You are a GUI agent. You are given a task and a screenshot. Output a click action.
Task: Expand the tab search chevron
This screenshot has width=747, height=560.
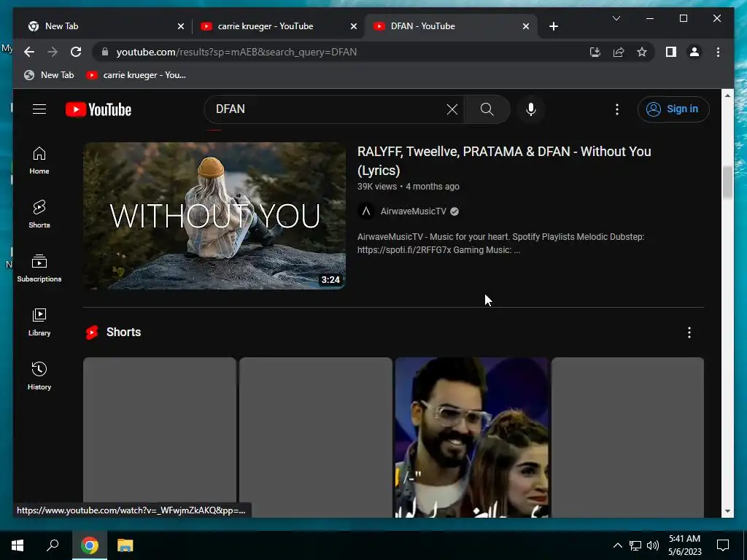tap(616, 18)
